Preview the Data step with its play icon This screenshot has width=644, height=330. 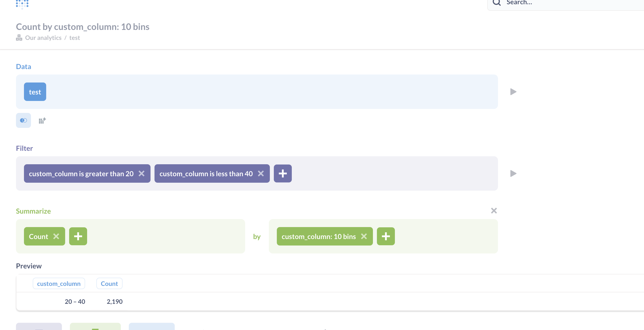coord(513,92)
